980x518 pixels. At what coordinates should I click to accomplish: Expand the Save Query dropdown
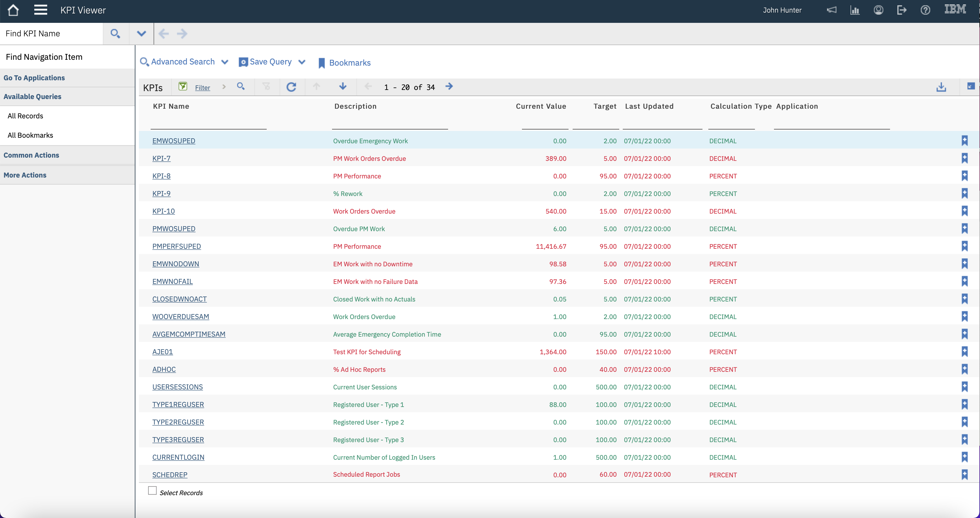(x=302, y=62)
